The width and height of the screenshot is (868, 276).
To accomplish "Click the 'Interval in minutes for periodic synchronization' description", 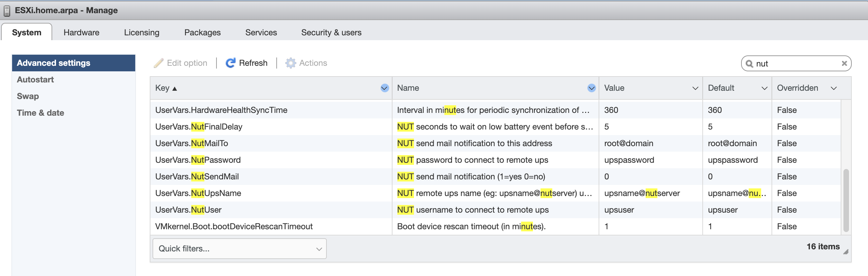I will click(x=493, y=110).
